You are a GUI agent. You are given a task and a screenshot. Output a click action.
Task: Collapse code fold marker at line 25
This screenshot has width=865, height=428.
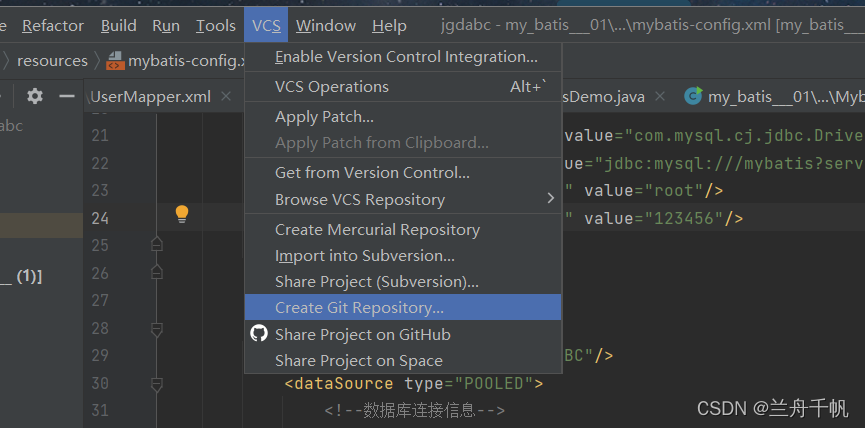pyautogui.click(x=156, y=245)
